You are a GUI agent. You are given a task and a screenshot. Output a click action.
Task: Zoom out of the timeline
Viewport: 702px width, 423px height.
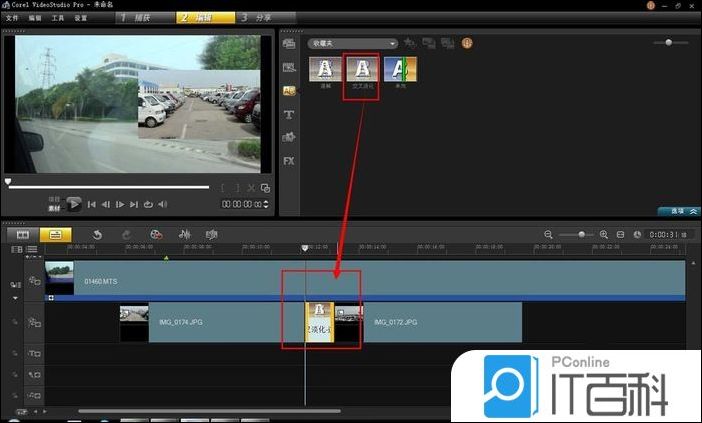(x=548, y=234)
